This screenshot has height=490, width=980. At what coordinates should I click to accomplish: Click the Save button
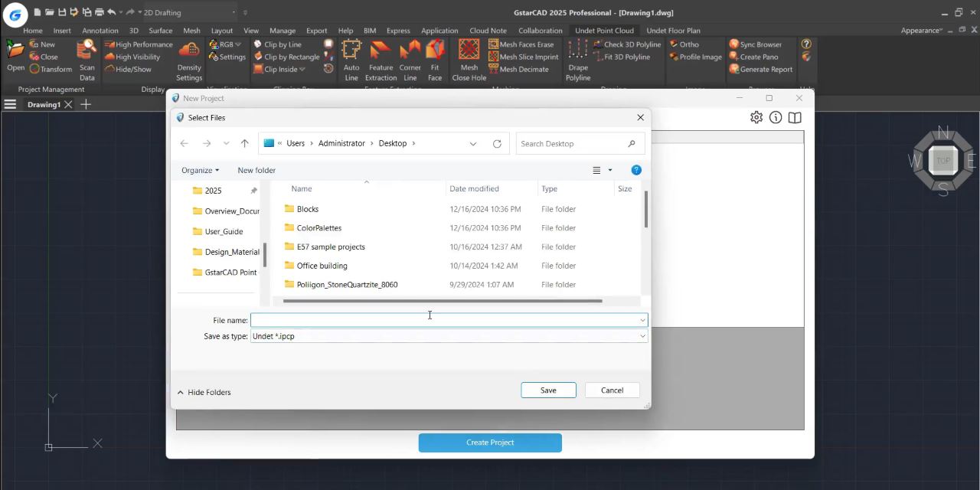(548, 390)
